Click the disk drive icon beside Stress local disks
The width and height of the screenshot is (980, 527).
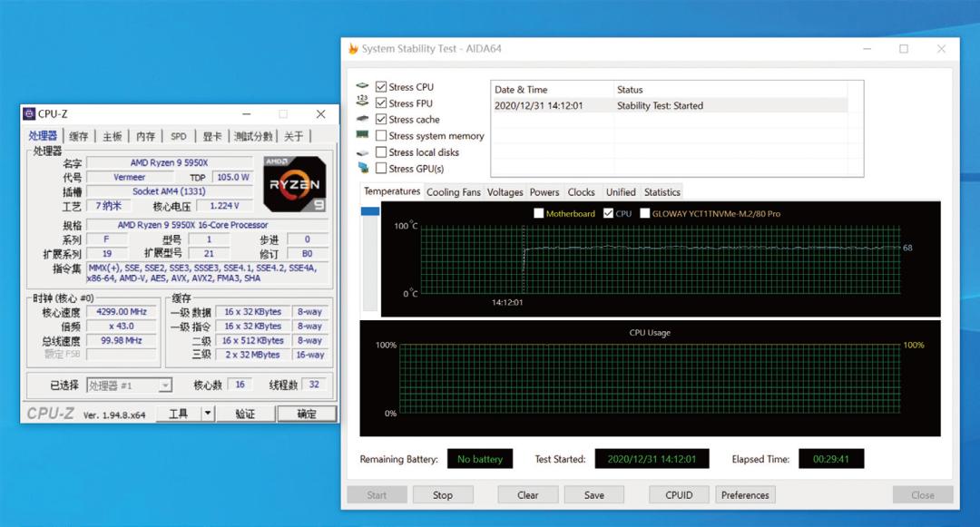pos(363,152)
